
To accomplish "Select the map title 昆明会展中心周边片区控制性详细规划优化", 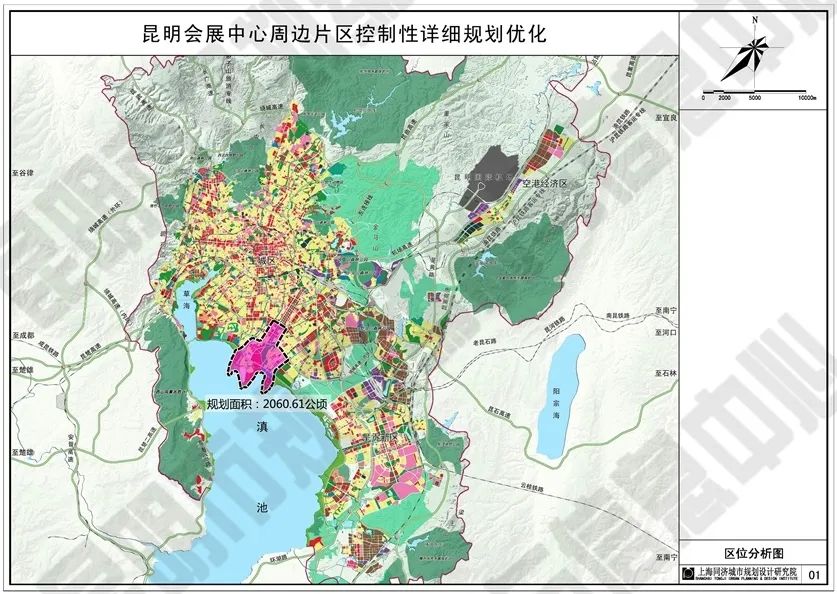I will 344,34.
